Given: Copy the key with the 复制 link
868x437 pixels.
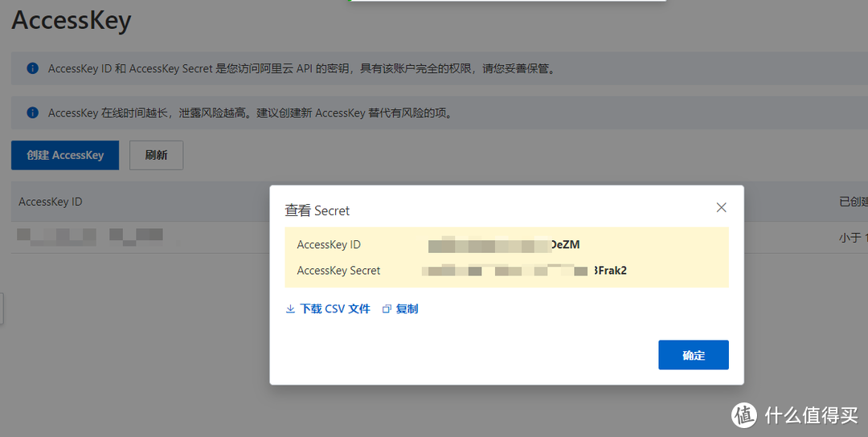Looking at the screenshot, I should point(400,308).
